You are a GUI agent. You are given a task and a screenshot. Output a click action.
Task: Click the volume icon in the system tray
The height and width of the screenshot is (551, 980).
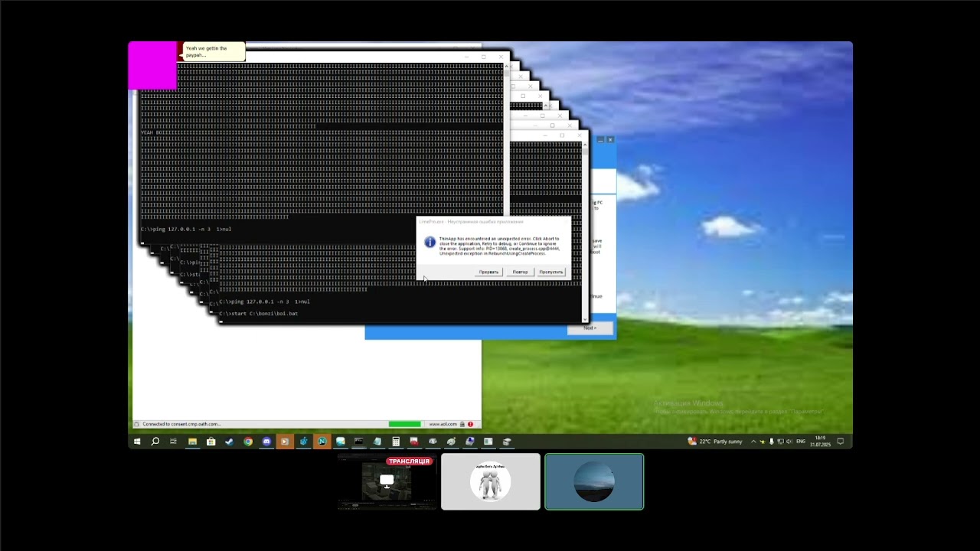pos(790,442)
